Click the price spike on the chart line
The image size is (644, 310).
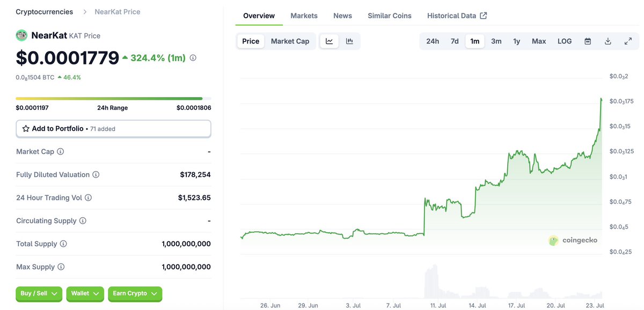[x=601, y=99]
